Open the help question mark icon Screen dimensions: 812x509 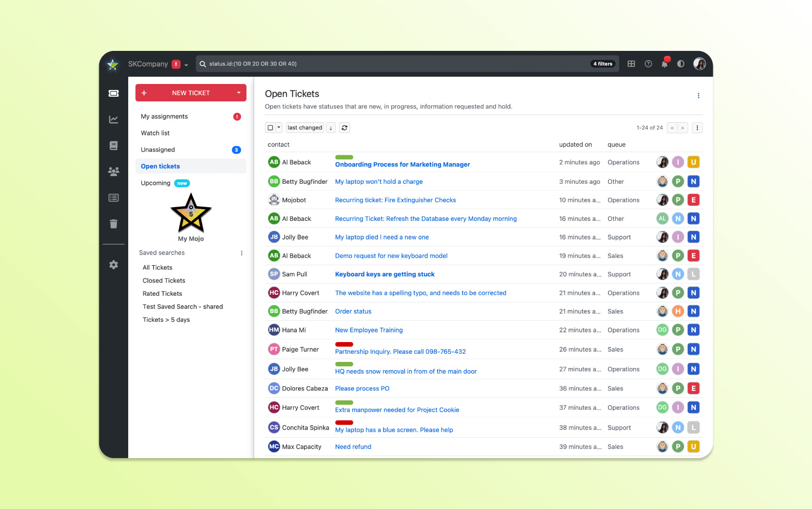[648, 64]
